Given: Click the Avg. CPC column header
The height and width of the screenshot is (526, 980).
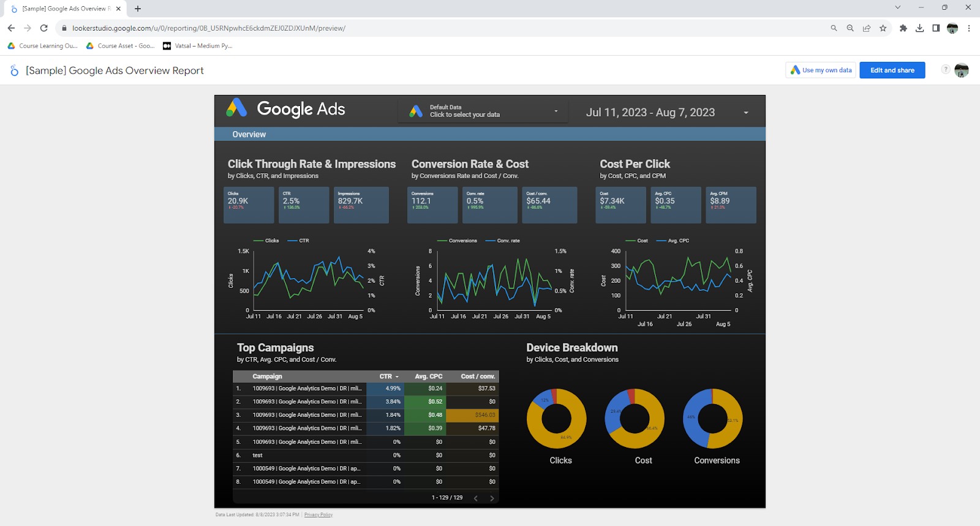Looking at the screenshot, I should [429, 377].
